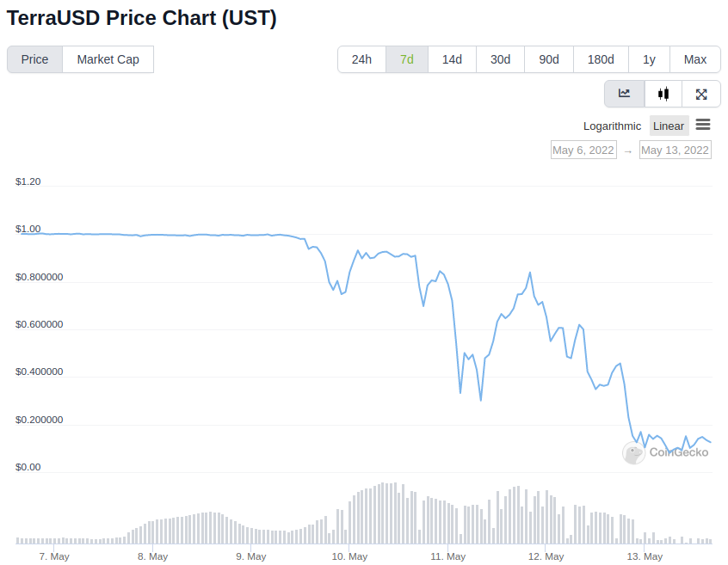The width and height of the screenshot is (728, 565).
Task: Toggle the Logarithmic scale option
Action: click(x=612, y=126)
